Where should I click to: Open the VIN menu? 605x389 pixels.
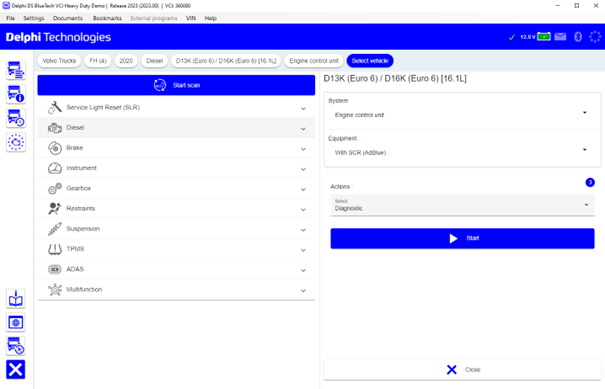(191, 18)
